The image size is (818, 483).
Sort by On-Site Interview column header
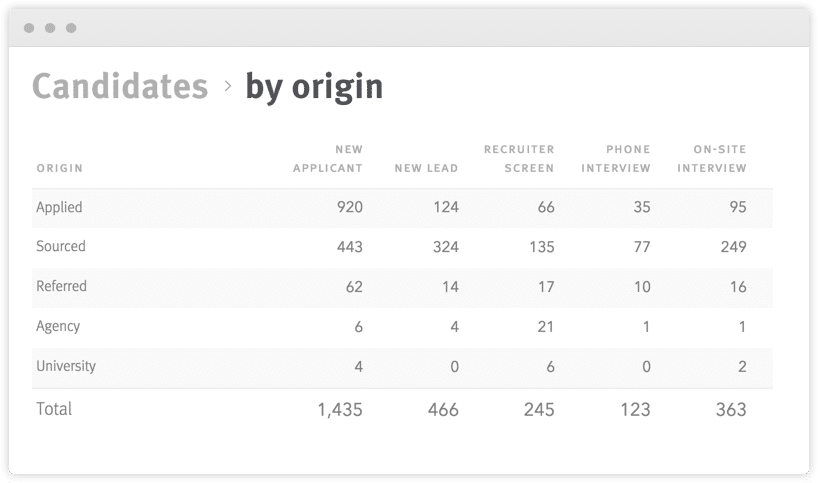tap(712, 159)
